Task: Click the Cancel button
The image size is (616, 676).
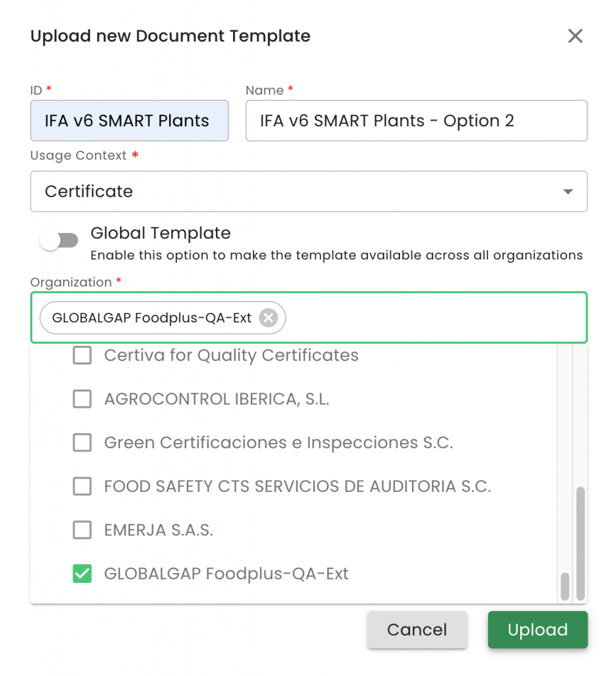Action: pyautogui.click(x=417, y=630)
